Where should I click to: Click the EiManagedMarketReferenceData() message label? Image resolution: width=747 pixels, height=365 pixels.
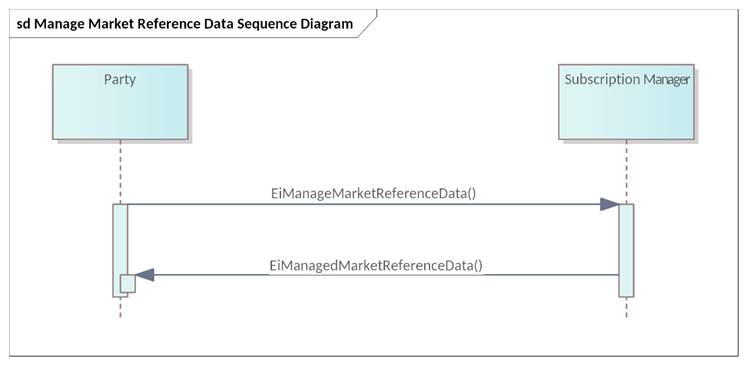tap(376, 265)
